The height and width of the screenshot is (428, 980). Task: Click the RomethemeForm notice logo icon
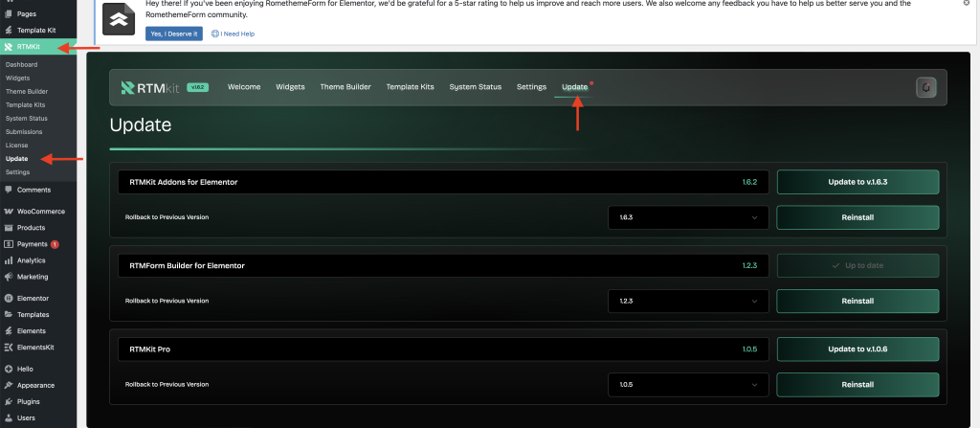118,19
